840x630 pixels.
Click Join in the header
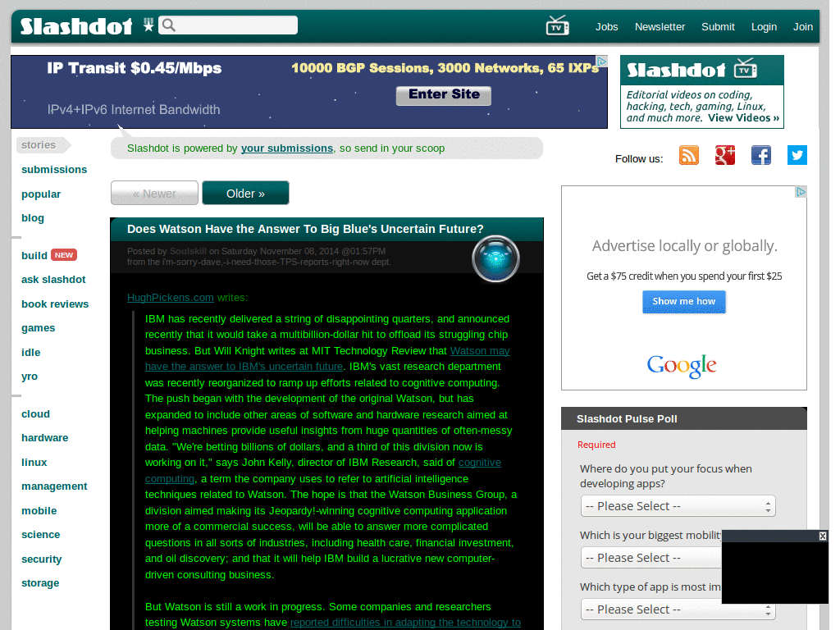pos(802,27)
